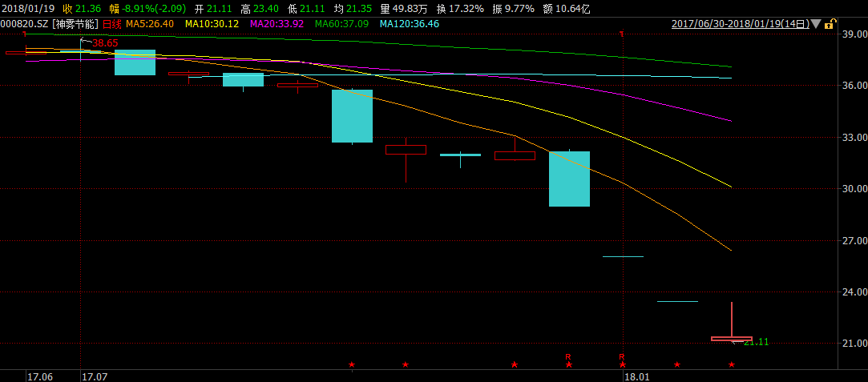The height and width of the screenshot is (382, 868).
Task: Click the 17.06 time axis label
Action: [38, 376]
